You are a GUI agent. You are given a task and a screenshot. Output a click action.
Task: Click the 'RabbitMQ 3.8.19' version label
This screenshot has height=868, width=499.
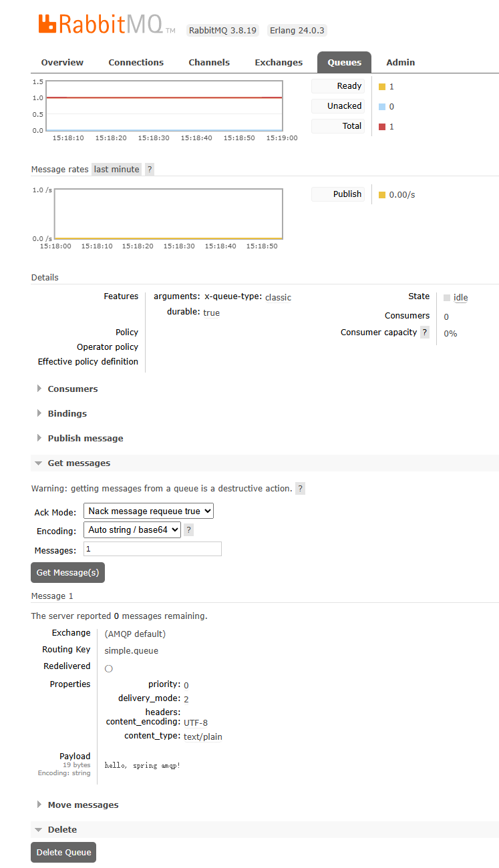[x=222, y=31]
